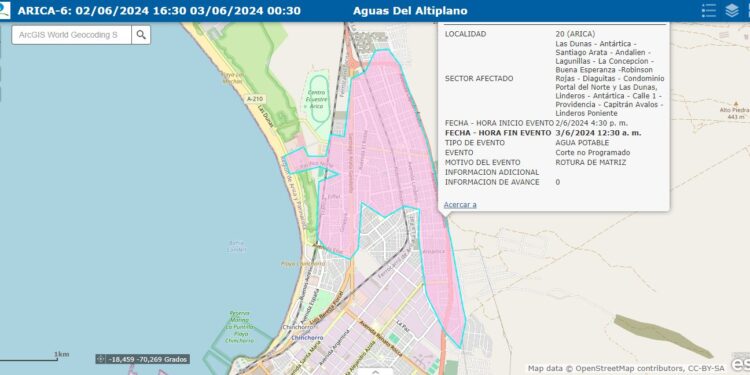This screenshot has width=750, height=375.
Task: Click the 'Corte no Programado' value
Action: click(x=593, y=153)
